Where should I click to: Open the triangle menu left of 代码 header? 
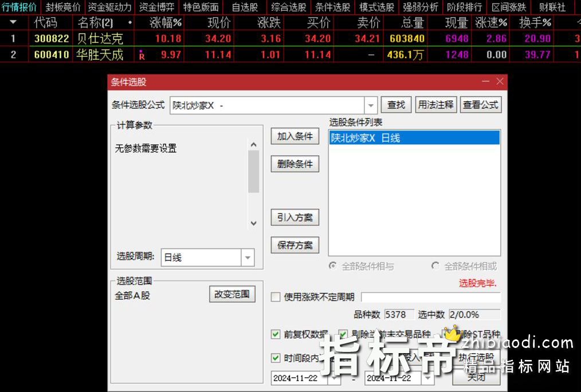click(13, 22)
